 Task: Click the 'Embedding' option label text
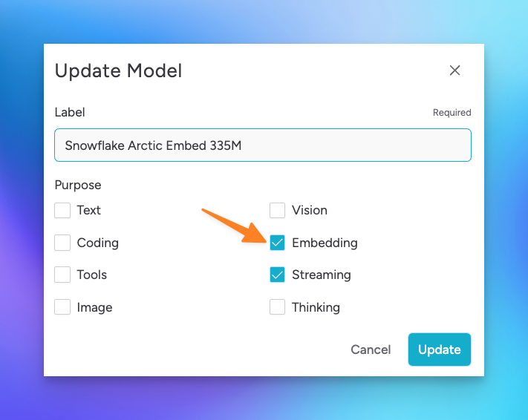pyautogui.click(x=325, y=243)
